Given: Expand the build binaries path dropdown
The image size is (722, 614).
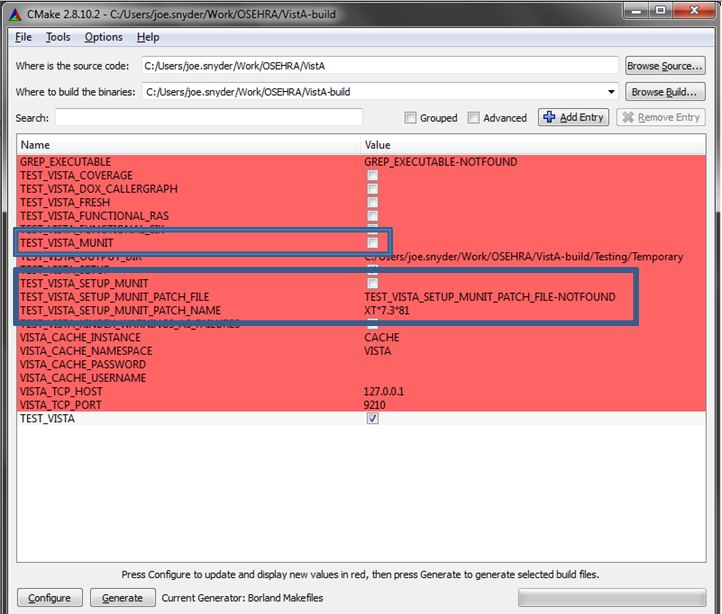Looking at the screenshot, I should (x=610, y=92).
